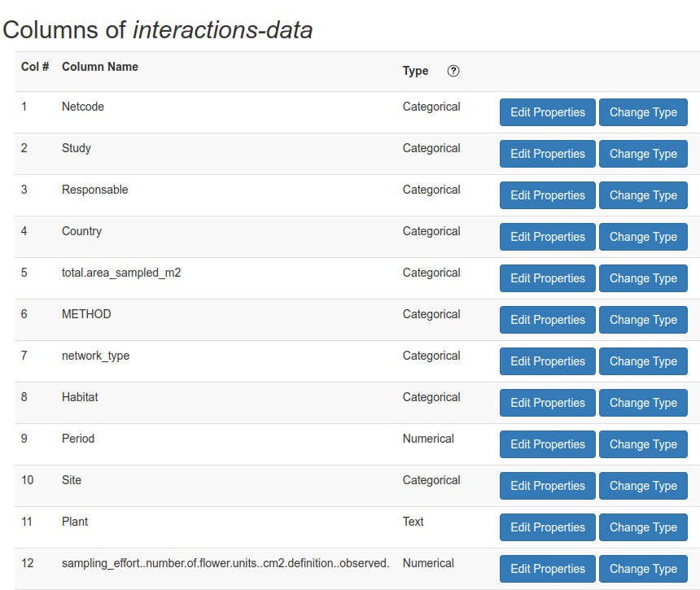Change type of the sampling_effort column
Screen dimensions: 700x590
pos(642,569)
